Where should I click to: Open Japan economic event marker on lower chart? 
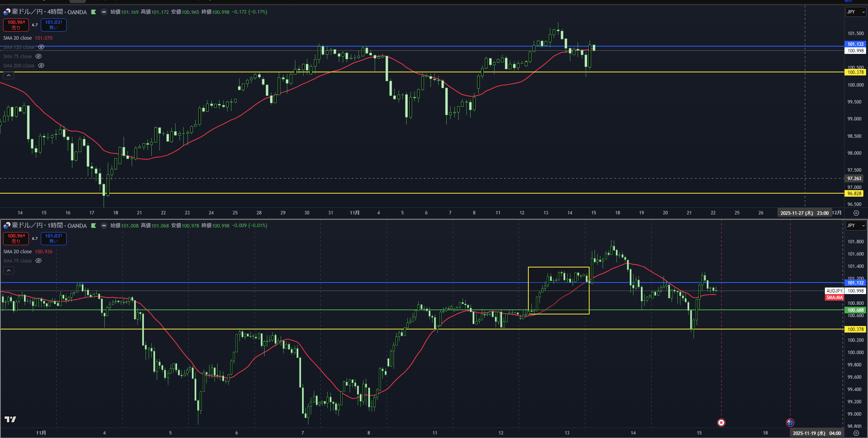coord(721,423)
